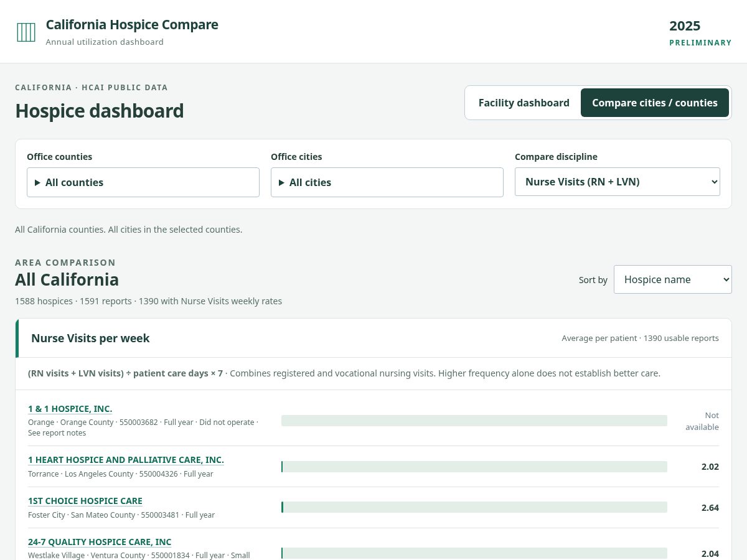This screenshot has height=560, width=747.
Task: Click the 'CALIFORNIA · HCAI PUBLIC DATA' label
Action: 92,88
